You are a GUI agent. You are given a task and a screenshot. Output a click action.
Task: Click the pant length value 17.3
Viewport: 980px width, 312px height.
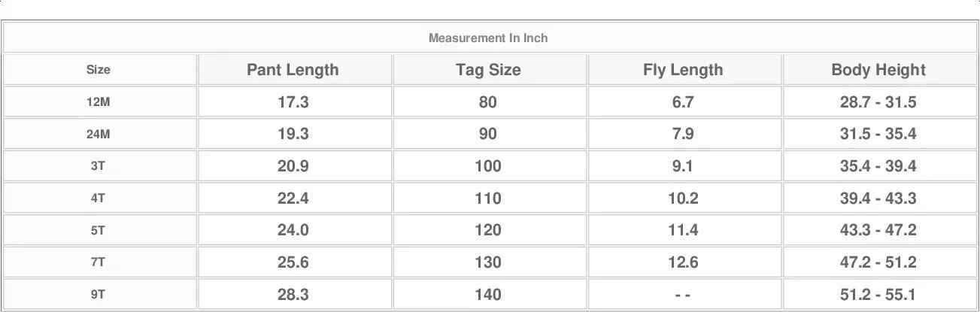pyautogui.click(x=293, y=102)
